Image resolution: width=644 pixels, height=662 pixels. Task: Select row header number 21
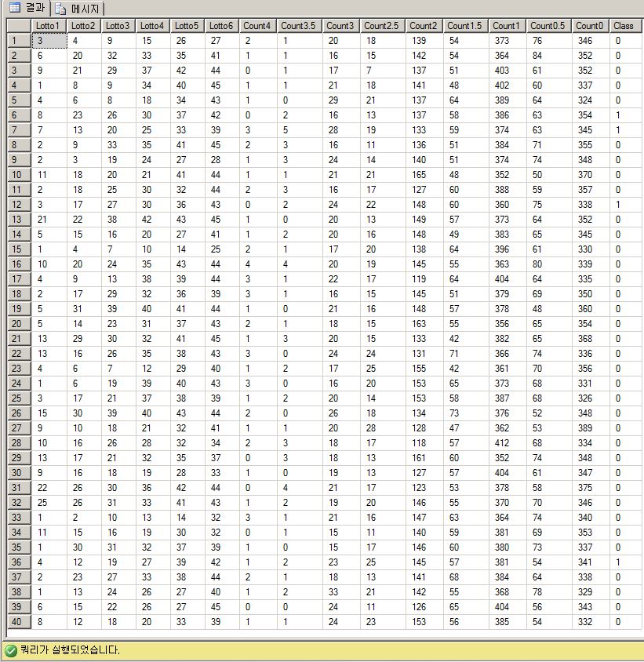point(20,339)
